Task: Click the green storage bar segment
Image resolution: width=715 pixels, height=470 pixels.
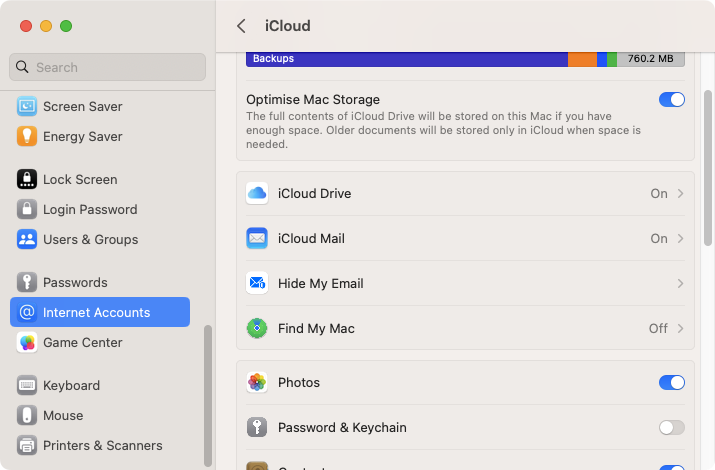Action: click(612, 59)
